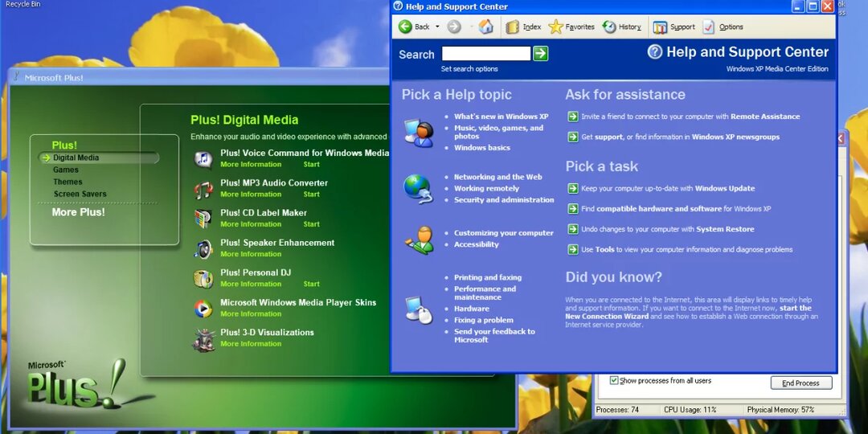Viewport: 868px width, 434px height.
Task: Go to Home via the house icon
Action: coord(486,26)
